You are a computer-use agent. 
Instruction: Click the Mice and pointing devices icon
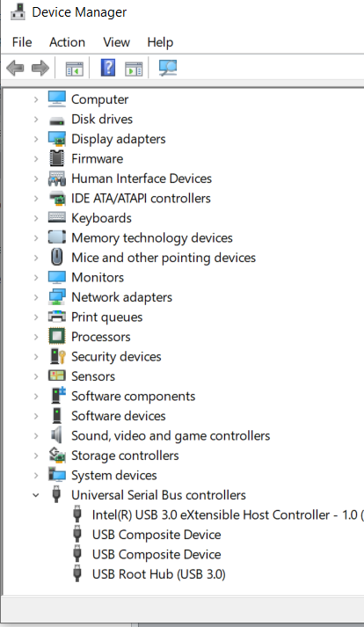pos(57,257)
